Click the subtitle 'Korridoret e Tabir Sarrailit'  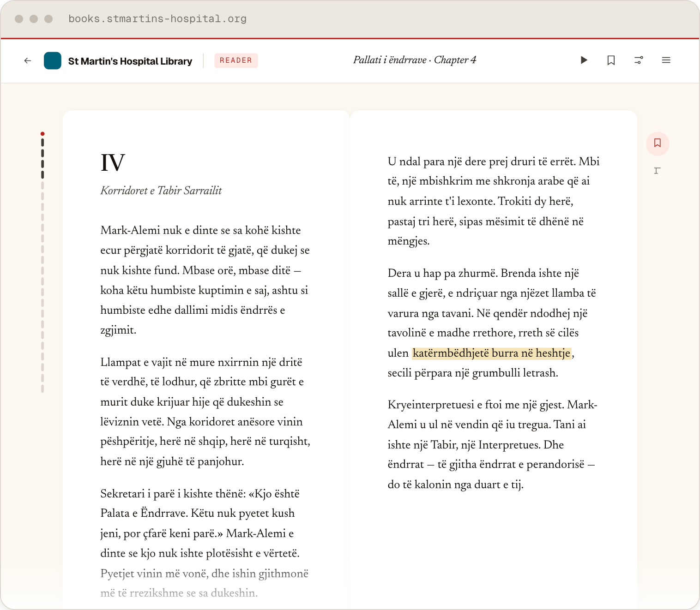[161, 191]
